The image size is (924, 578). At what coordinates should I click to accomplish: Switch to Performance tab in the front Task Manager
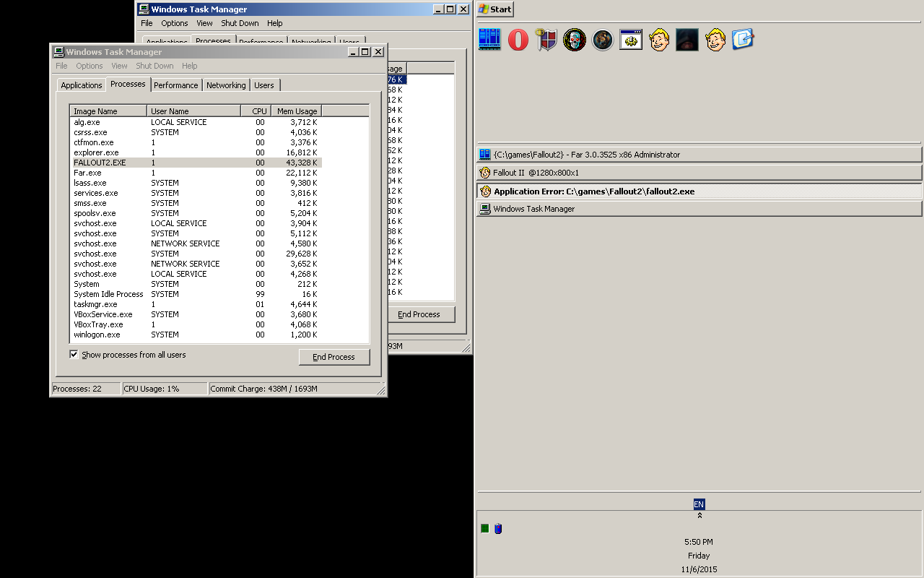point(176,85)
